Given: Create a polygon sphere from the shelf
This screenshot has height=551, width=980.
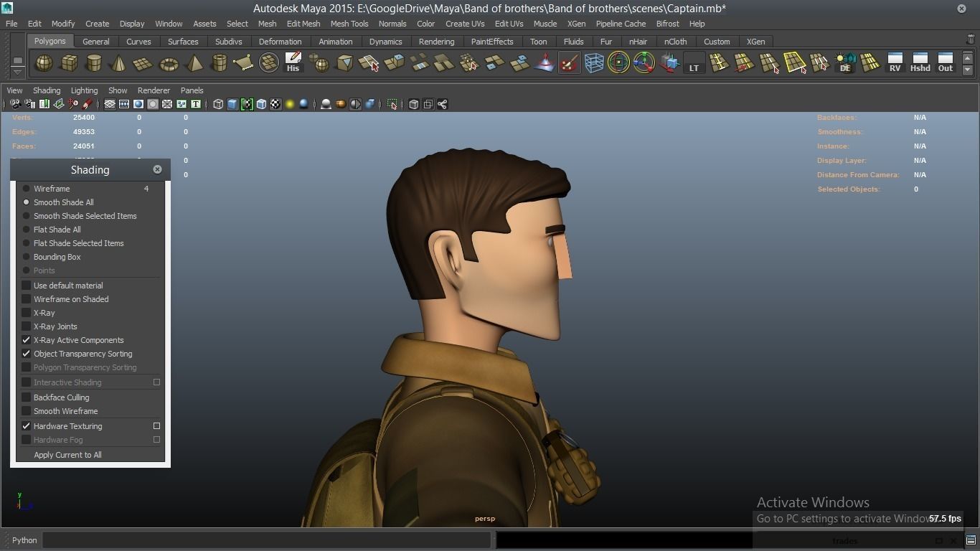Looking at the screenshot, I should click(x=44, y=63).
